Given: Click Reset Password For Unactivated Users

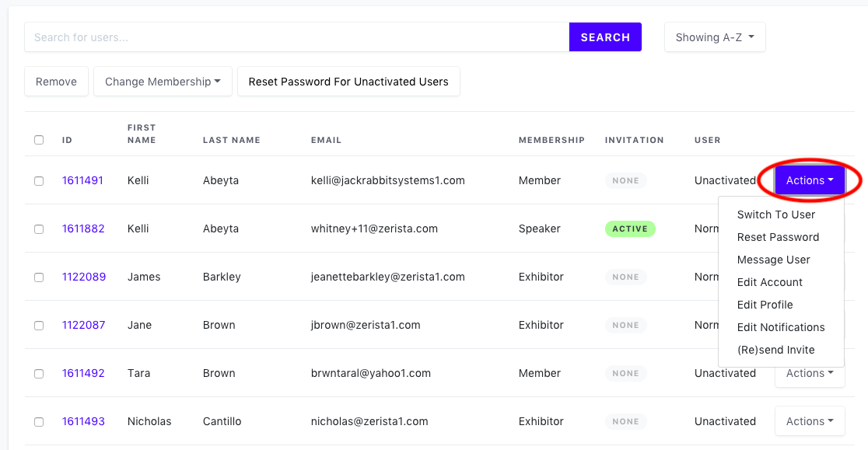Looking at the screenshot, I should tap(348, 82).
